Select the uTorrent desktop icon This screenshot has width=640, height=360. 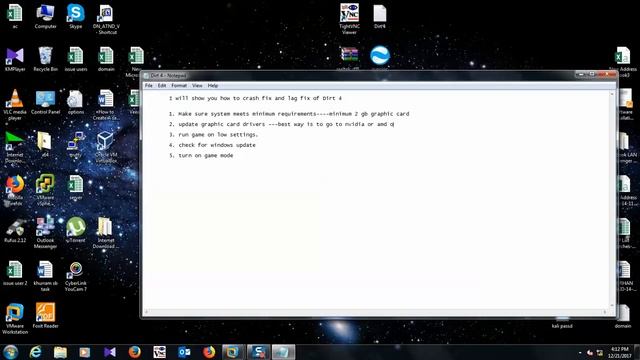click(x=76, y=231)
